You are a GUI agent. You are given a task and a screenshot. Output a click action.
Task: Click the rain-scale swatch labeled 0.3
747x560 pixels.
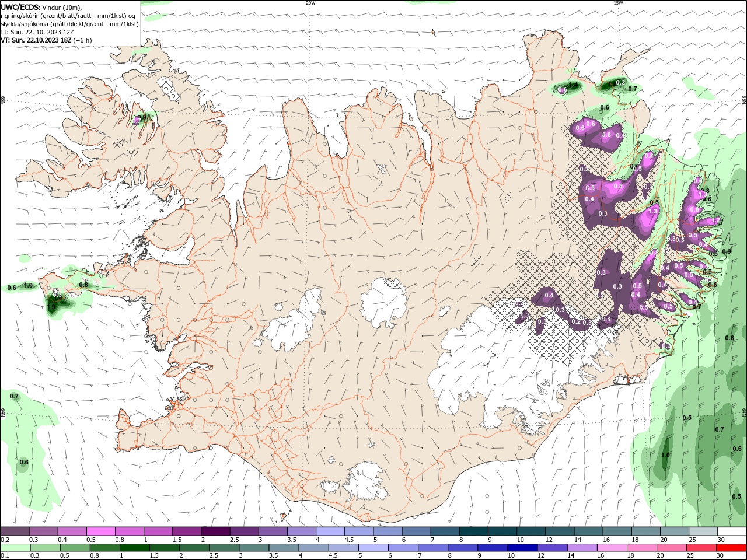[46, 548]
